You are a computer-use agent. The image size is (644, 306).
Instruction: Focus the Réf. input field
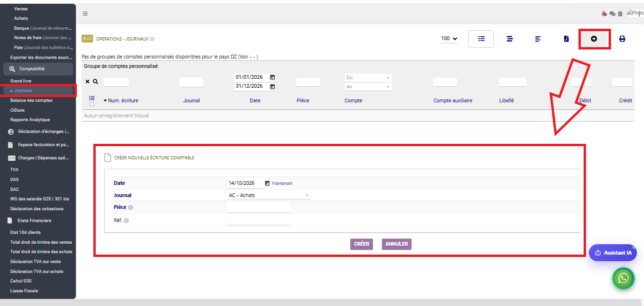coord(258,220)
